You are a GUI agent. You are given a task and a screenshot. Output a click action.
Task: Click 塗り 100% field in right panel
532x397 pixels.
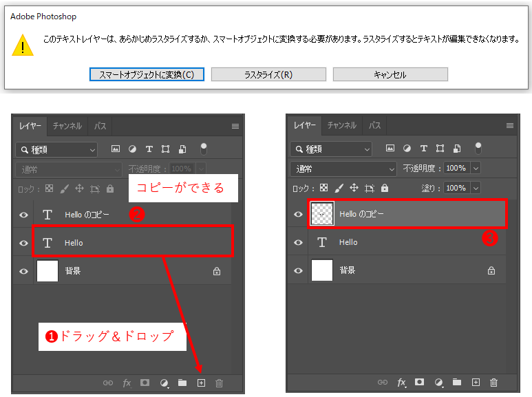(456, 188)
